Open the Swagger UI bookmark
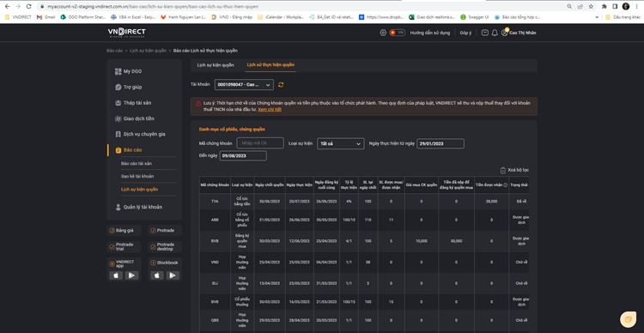The height and width of the screenshot is (333, 644). [474, 17]
